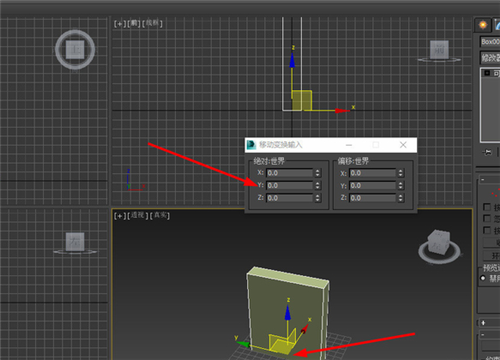Click the ViewCube in the top-left viewport
The image size is (500, 360).
pos(75,50)
